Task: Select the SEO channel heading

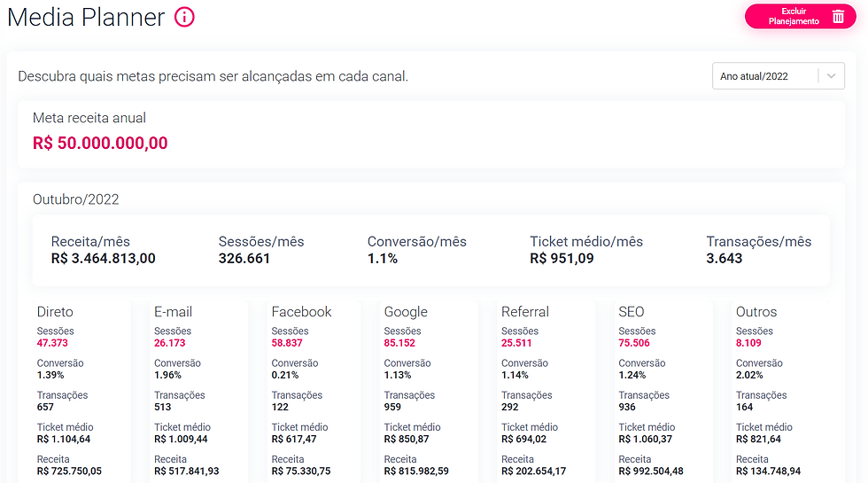Action: [631, 312]
